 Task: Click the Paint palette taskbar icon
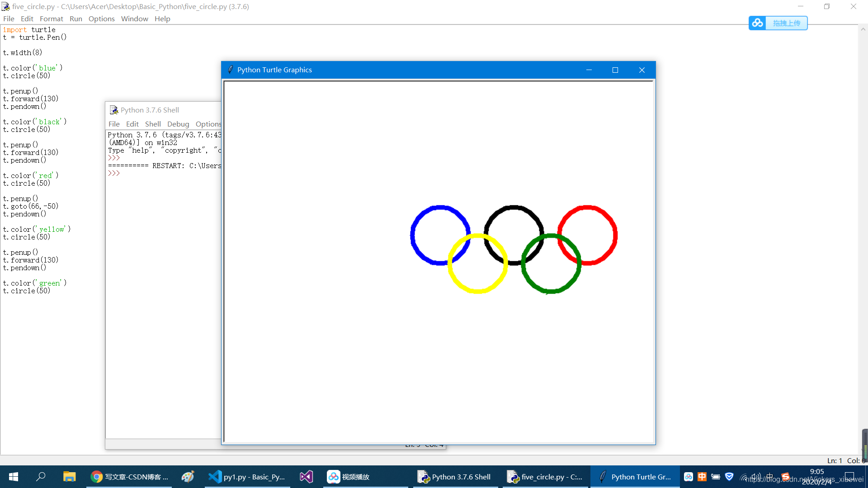coord(188,477)
